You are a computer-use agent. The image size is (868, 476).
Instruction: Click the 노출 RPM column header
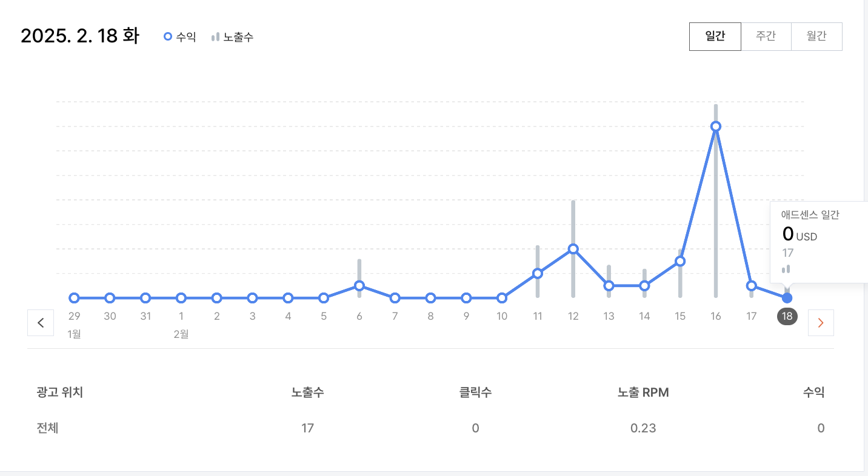pyautogui.click(x=643, y=392)
